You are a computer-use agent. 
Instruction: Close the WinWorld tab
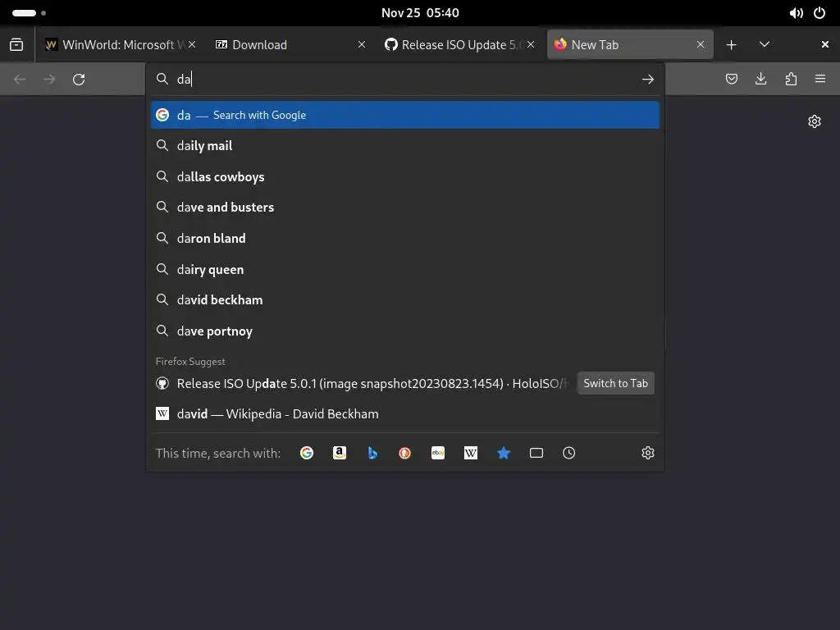192,44
